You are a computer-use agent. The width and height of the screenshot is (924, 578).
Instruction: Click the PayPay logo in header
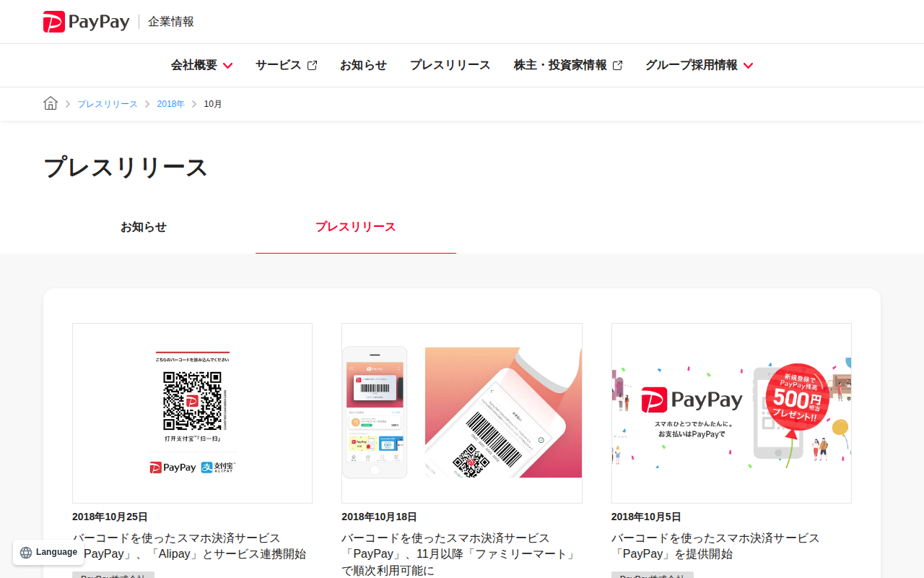(x=86, y=22)
